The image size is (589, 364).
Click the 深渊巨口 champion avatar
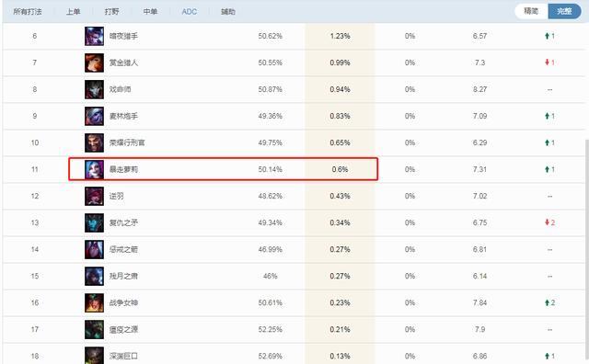(94, 355)
